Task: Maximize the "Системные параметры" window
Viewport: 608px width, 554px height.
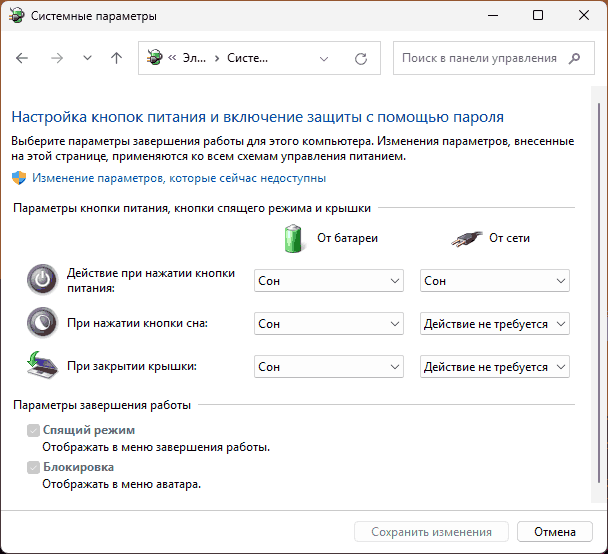Action: coord(538,16)
